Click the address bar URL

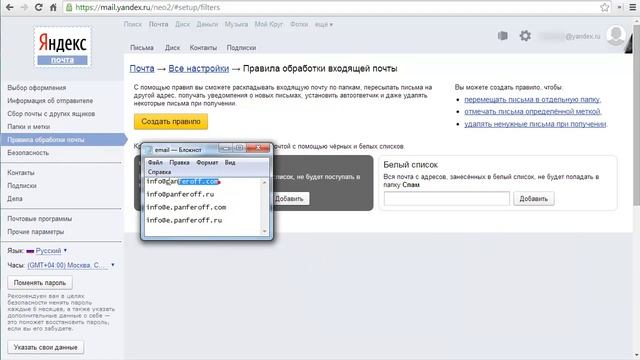148,7
